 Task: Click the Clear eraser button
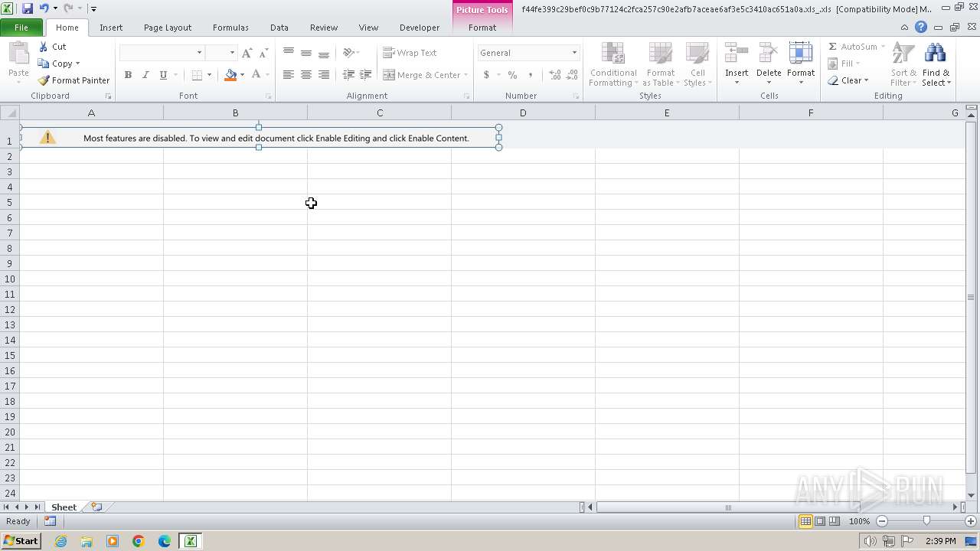pos(848,80)
